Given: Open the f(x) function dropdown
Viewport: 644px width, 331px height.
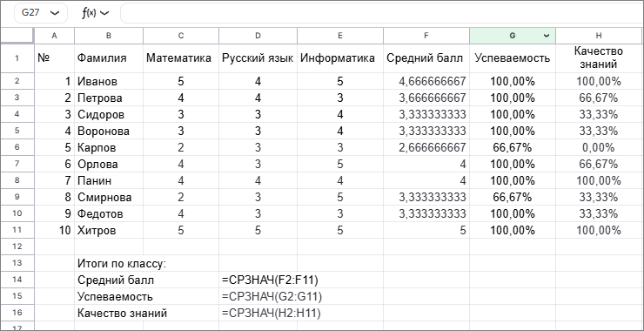Looking at the screenshot, I should click(95, 13).
